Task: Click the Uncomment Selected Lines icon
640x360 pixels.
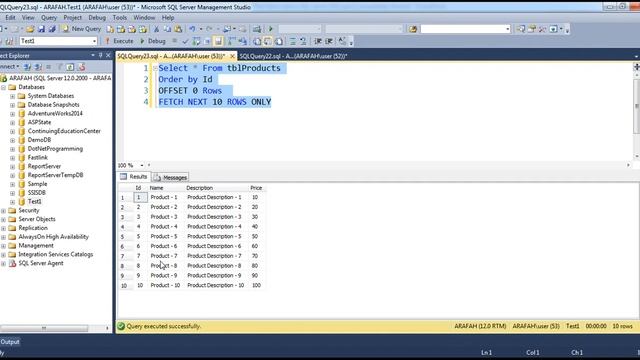Action: point(303,41)
